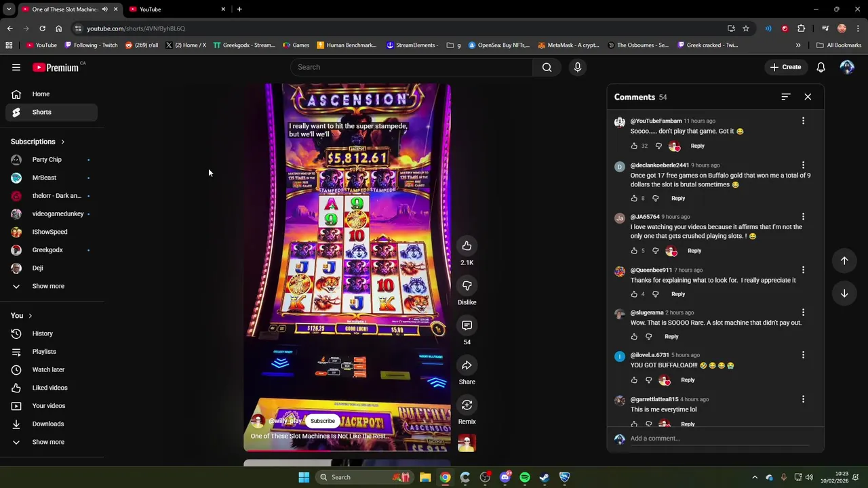
Task: Subscribe to the @willy_play channel
Action: (323, 421)
